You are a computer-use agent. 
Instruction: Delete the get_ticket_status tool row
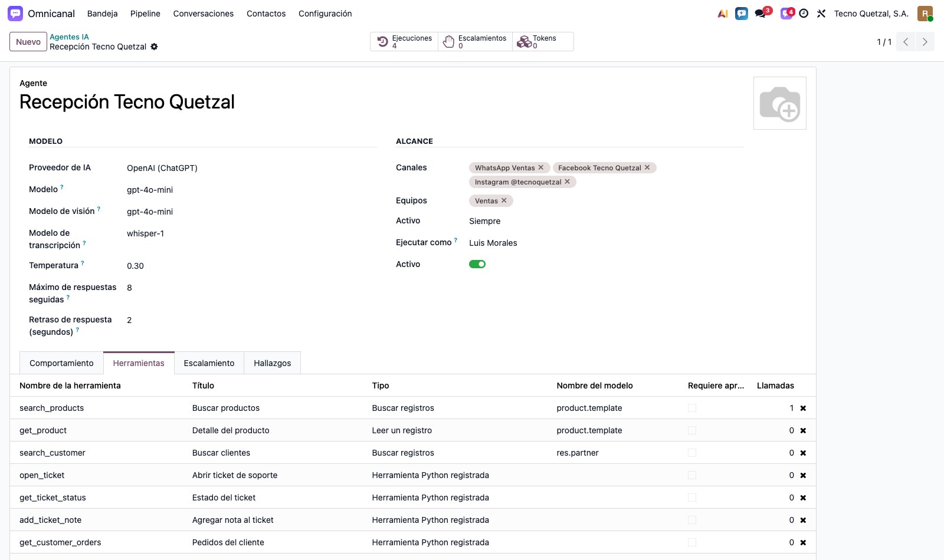803,498
